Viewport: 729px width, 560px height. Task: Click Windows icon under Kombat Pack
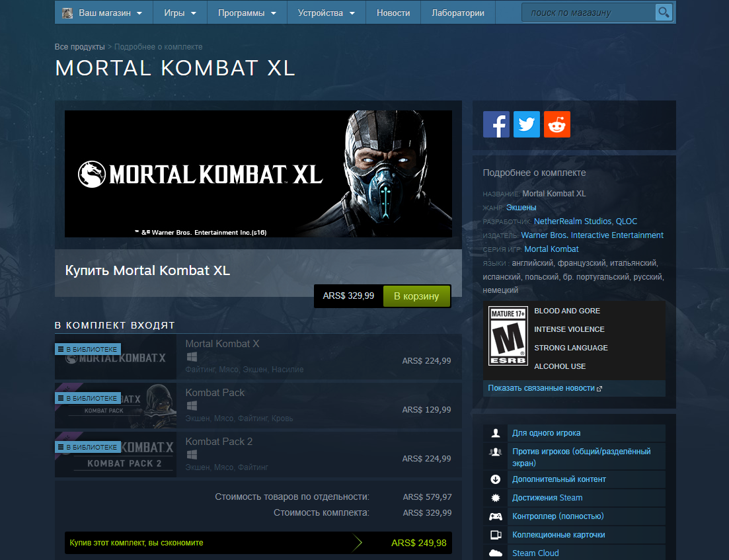(192, 405)
